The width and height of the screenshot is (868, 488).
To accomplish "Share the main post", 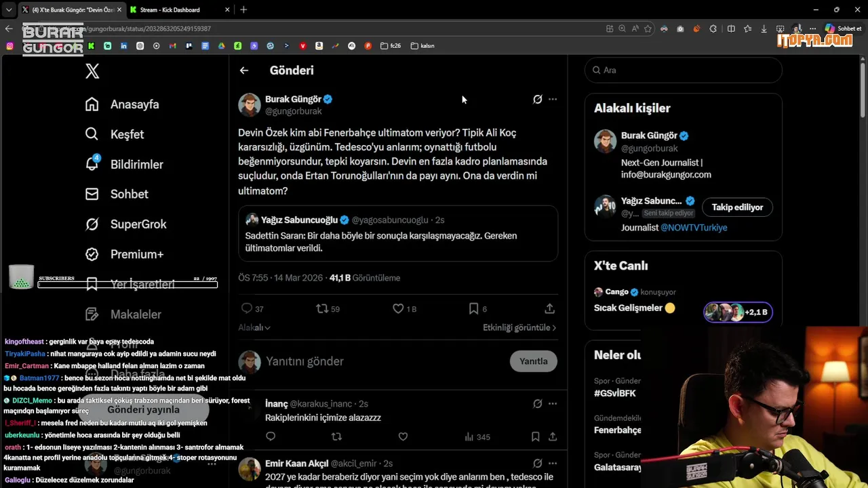I will (x=550, y=308).
